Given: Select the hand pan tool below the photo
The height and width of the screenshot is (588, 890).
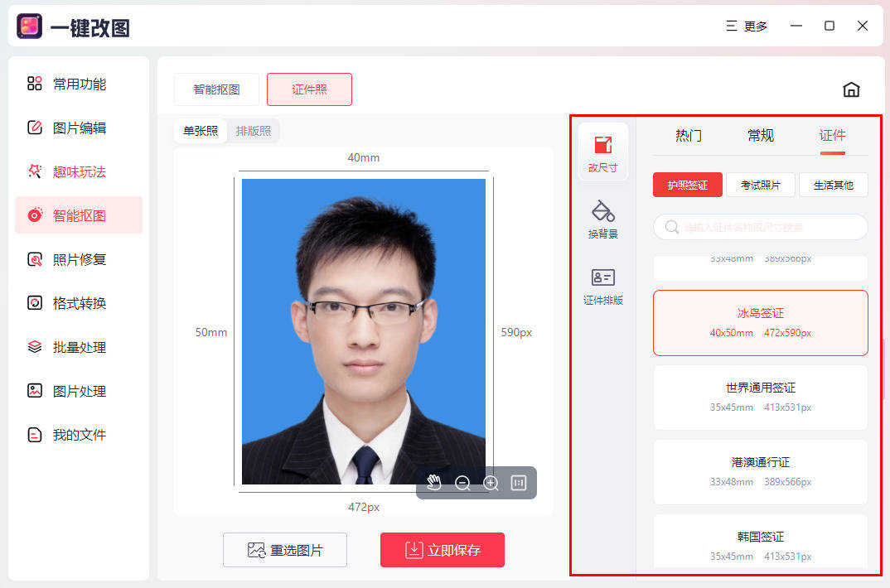Looking at the screenshot, I should (x=433, y=483).
